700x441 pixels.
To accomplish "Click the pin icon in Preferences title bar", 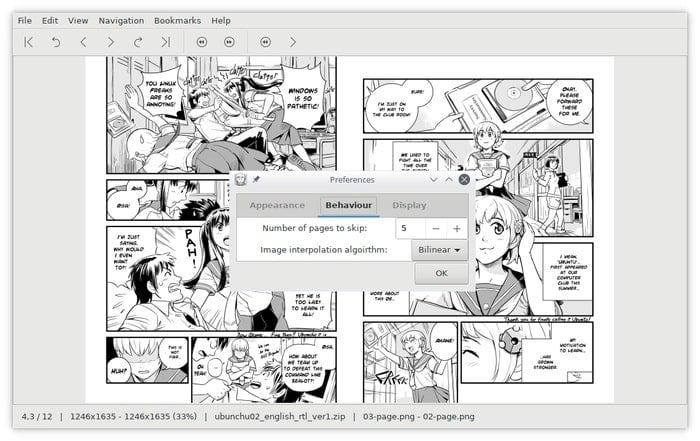I will pyautogui.click(x=256, y=179).
